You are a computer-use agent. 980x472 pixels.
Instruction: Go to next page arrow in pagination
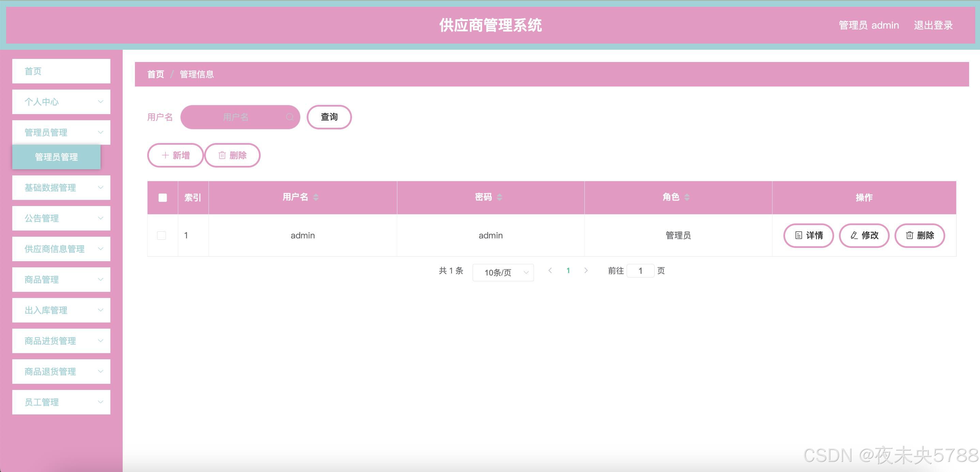point(586,270)
